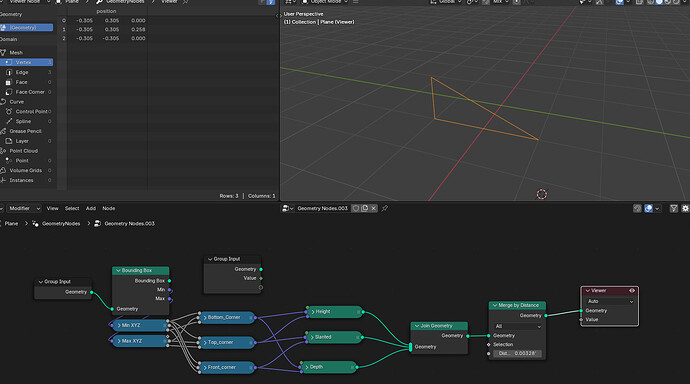Select Layer under Grease Pencil
690x384 pixels.
(x=26, y=141)
